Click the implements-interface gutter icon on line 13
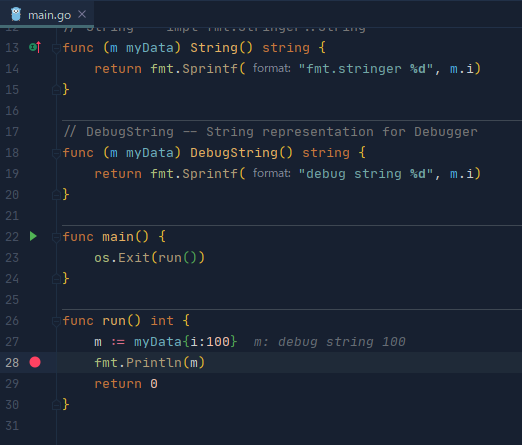This screenshot has height=445, width=522. click(x=35, y=48)
